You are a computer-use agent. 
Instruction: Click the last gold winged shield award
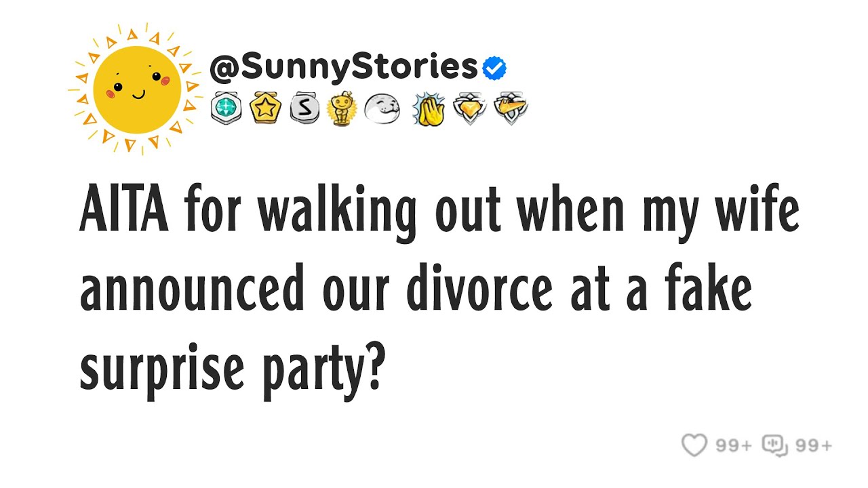coord(511,108)
